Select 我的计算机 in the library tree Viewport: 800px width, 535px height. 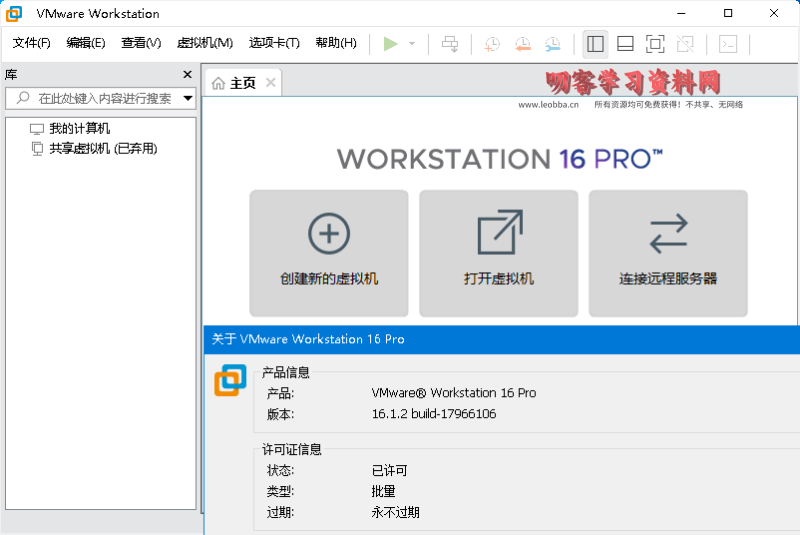79,129
